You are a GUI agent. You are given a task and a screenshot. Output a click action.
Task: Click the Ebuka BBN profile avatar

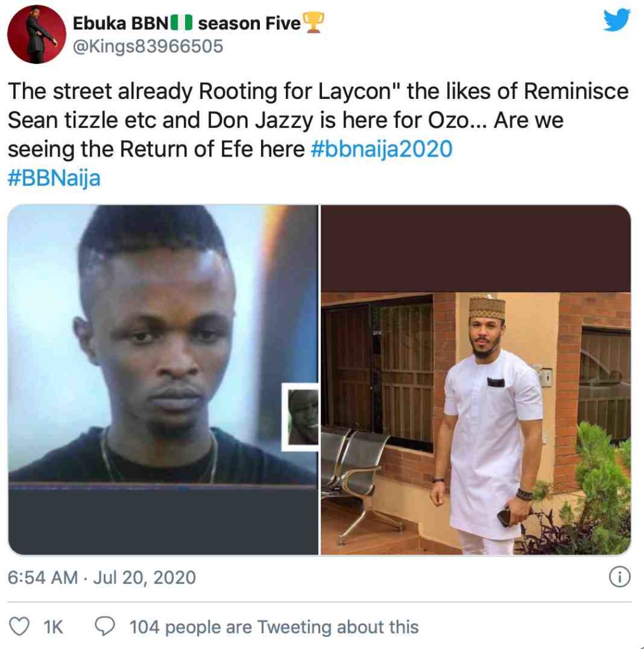click(x=36, y=34)
